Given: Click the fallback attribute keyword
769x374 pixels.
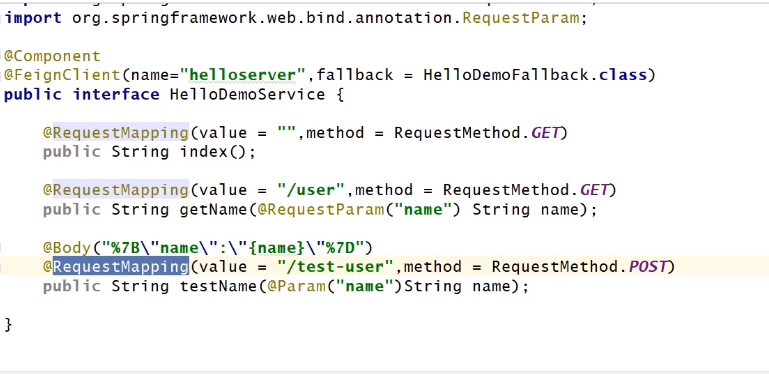Looking at the screenshot, I should pyautogui.click(x=354, y=75).
